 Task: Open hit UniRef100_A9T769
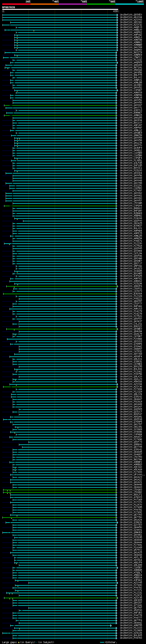[131, 354]
